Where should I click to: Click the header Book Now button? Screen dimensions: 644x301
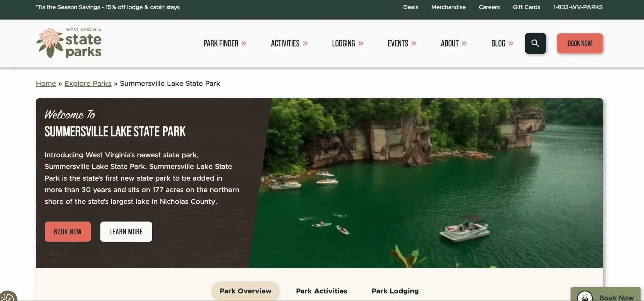pyautogui.click(x=580, y=43)
